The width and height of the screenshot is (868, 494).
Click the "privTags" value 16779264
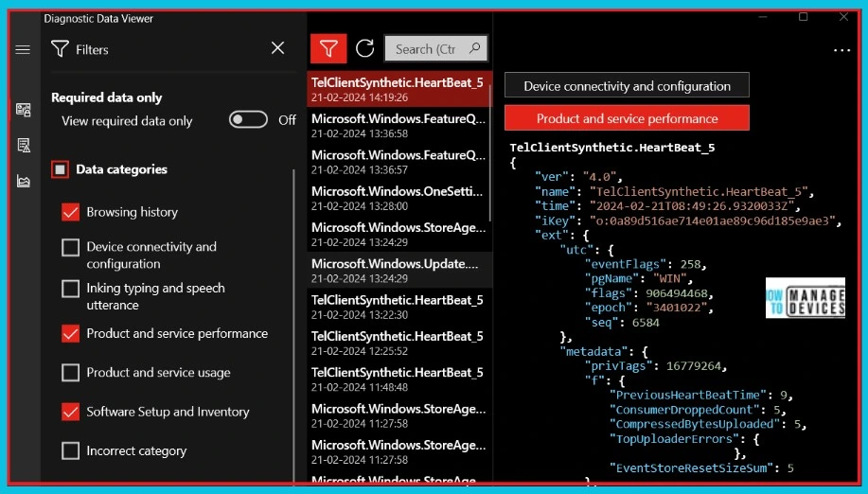pyautogui.click(x=694, y=365)
